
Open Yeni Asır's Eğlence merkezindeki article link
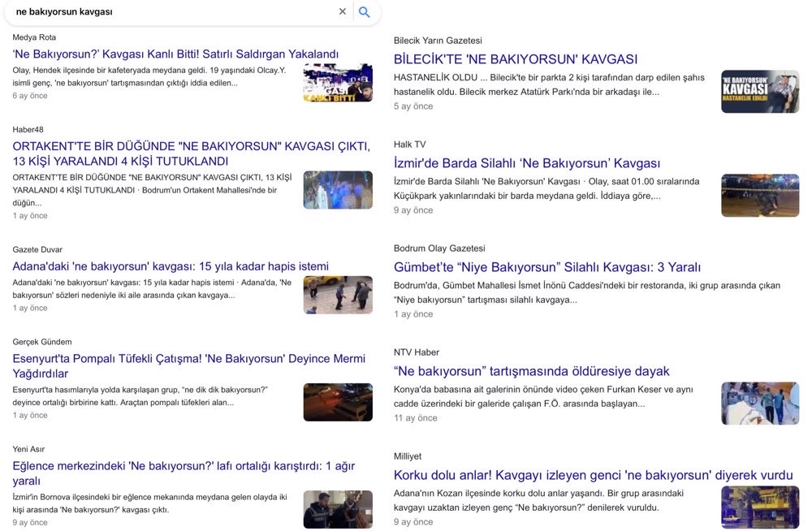coord(184,473)
